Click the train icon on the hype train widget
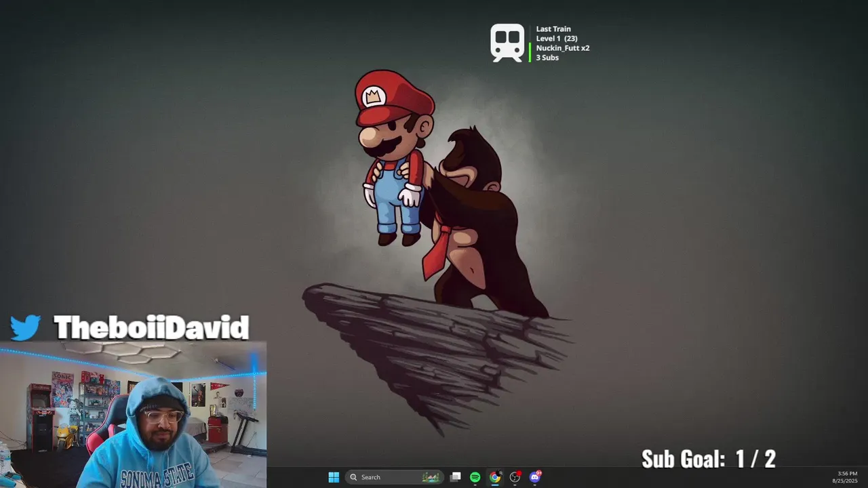 click(x=508, y=43)
